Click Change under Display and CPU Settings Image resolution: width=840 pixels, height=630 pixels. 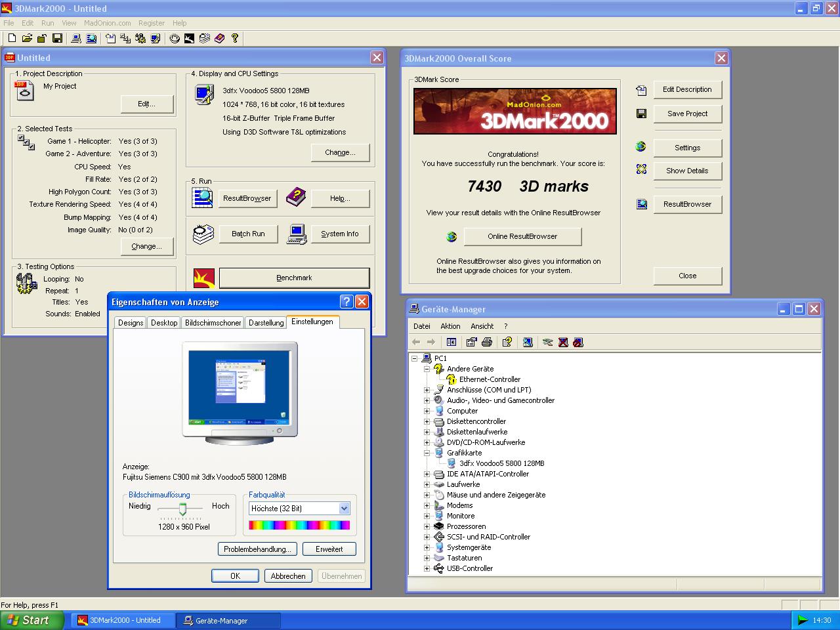340,152
